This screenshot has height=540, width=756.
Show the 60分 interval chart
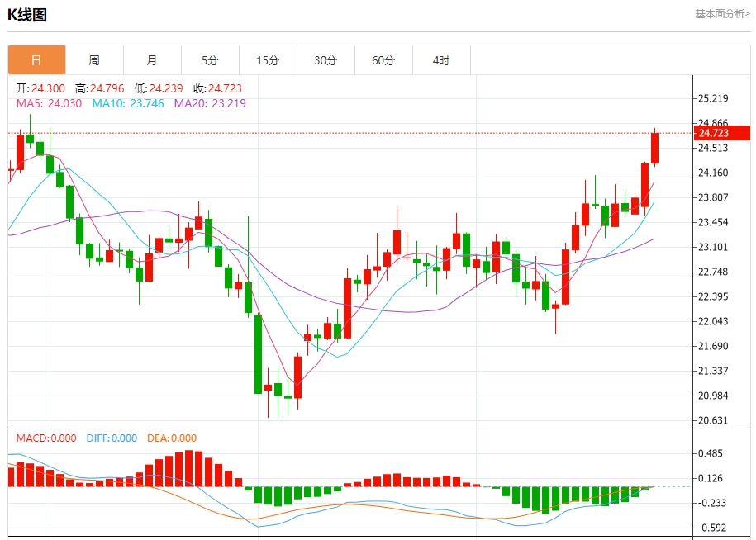(x=383, y=60)
